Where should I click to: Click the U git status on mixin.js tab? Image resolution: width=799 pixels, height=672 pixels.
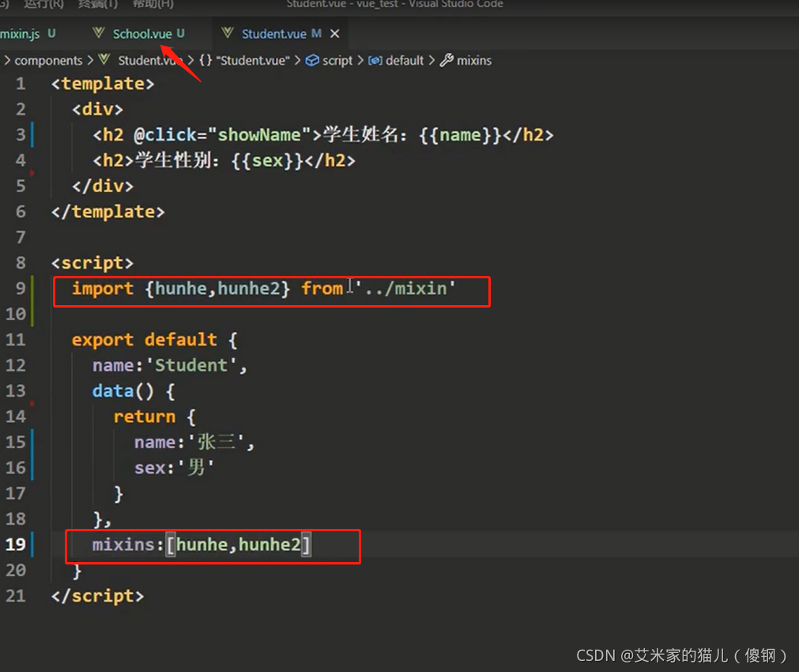click(51, 33)
